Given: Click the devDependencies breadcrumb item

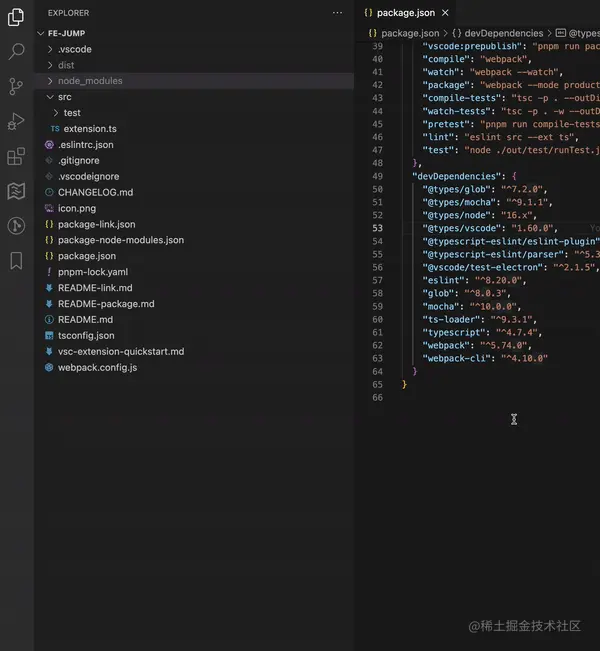Looking at the screenshot, I should click(497, 33).
